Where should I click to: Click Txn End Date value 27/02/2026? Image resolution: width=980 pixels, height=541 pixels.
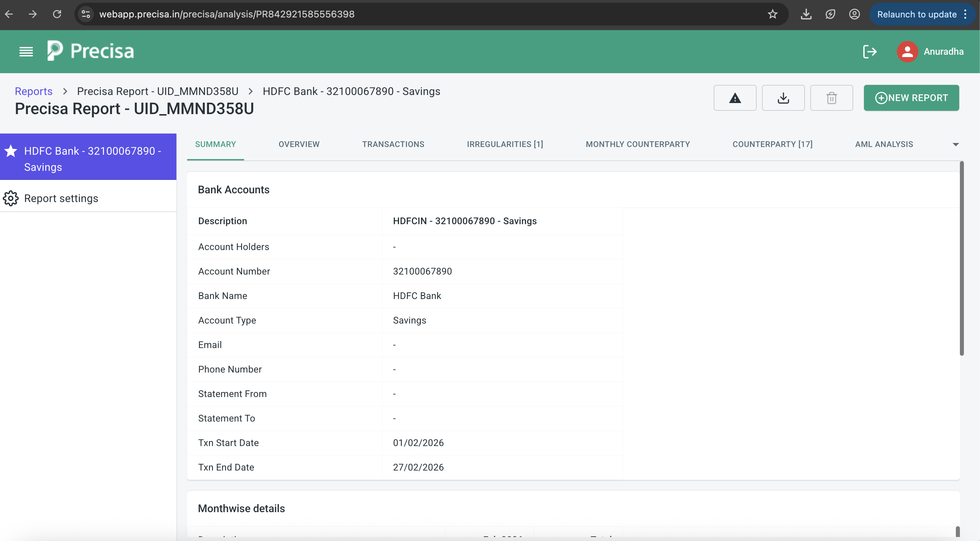pyautogui.click(x=418, y=467)
